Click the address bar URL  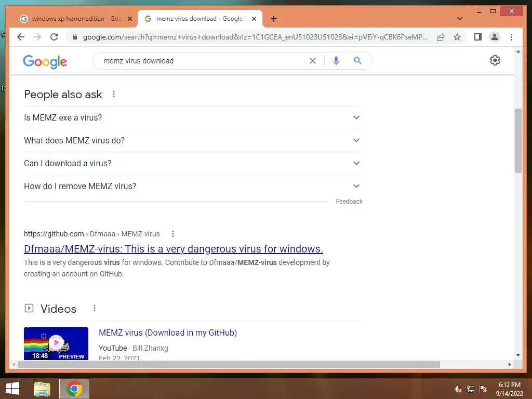pos(255,37)
